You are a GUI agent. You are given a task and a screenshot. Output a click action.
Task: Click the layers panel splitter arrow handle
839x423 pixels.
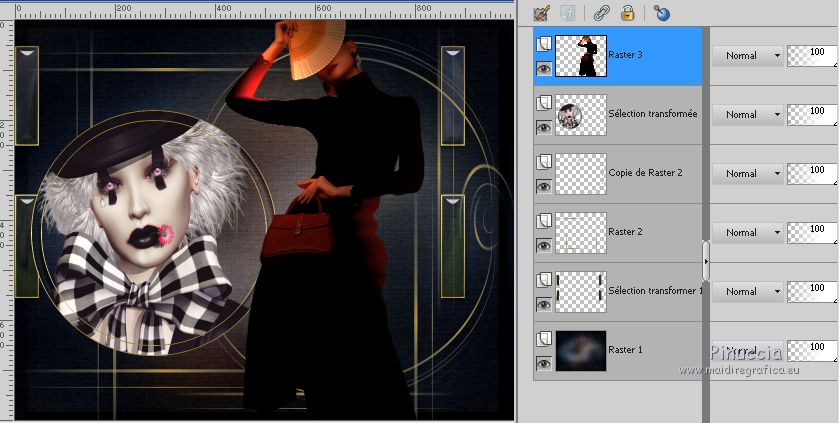706,261
